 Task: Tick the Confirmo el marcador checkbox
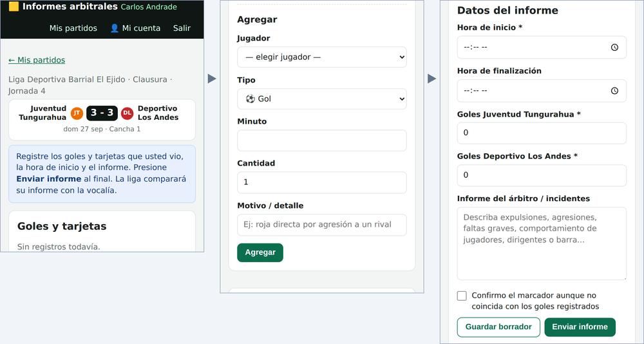(462, 296)
